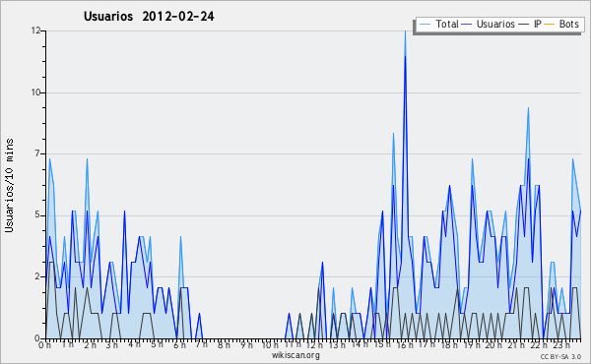Click the x-axis label '9 h'
The height and width of the screenshot is (364, 591).
(x=246, y=344)
